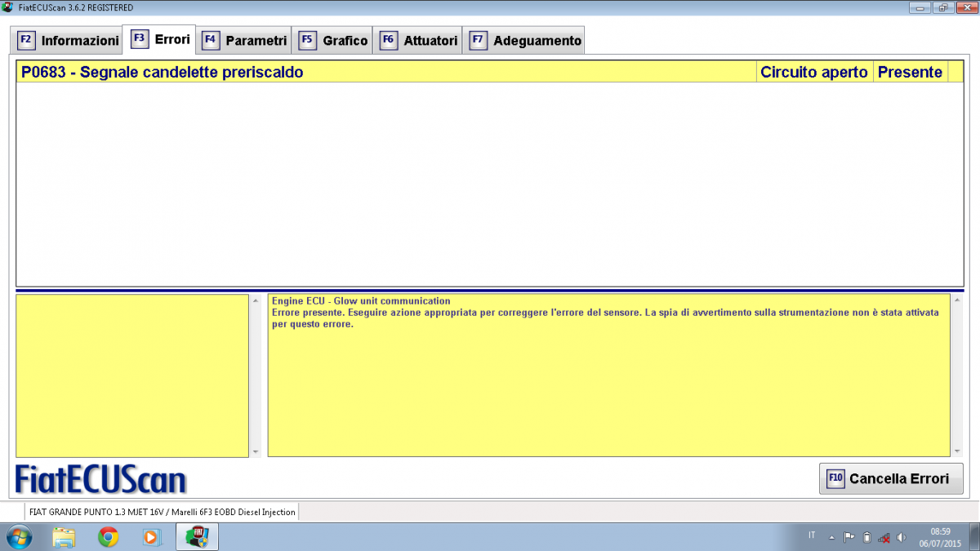Open the Action Center flag icon
The image size is (980, 551).
[849, 537]
